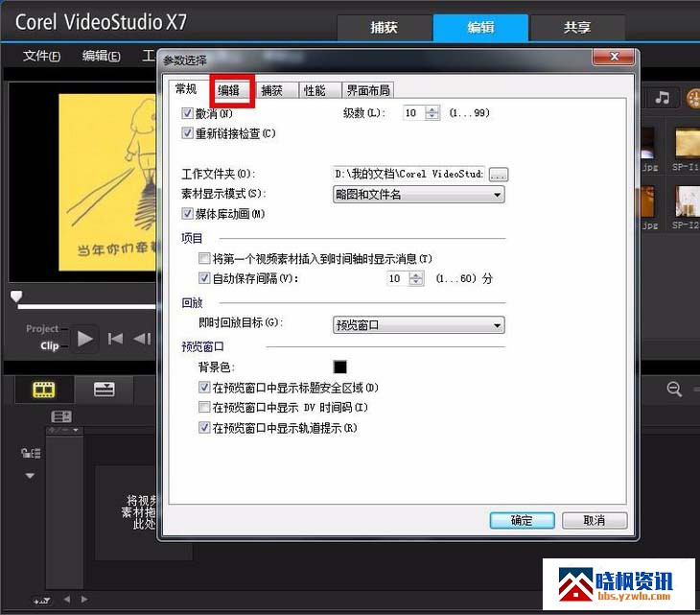Click the show all visible tracks icon

tap(31, 453)
